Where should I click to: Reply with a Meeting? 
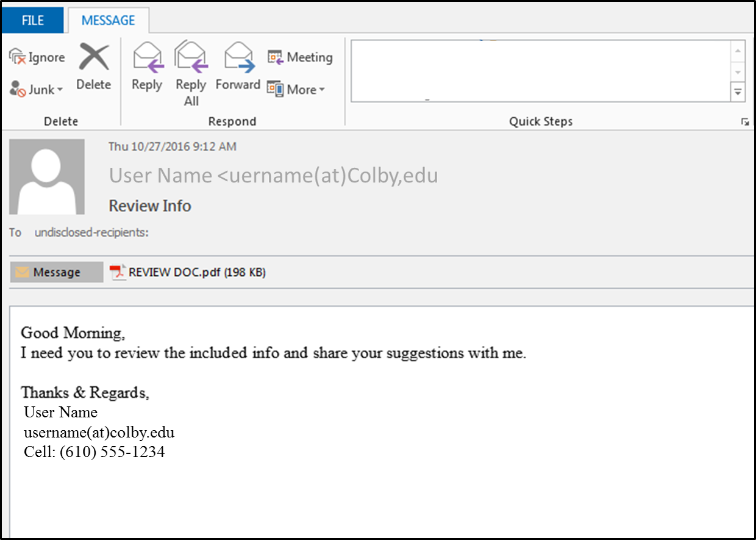click(x=300, y=57)
